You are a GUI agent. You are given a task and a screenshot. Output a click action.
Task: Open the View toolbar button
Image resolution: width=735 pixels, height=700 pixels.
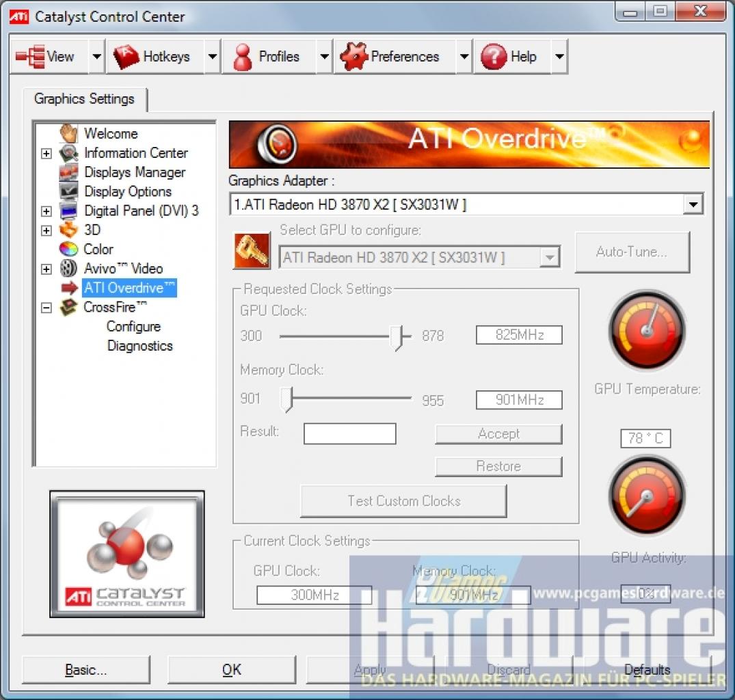coord(49,57)
